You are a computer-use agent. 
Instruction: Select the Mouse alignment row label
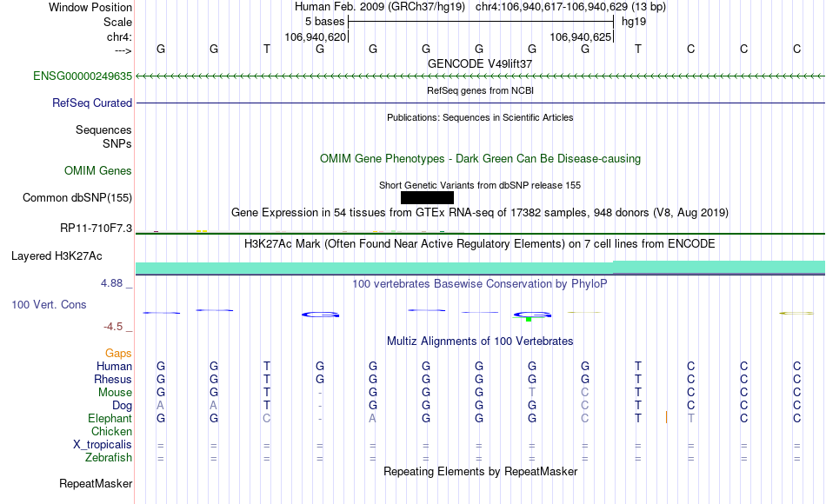tap(115, 393)
